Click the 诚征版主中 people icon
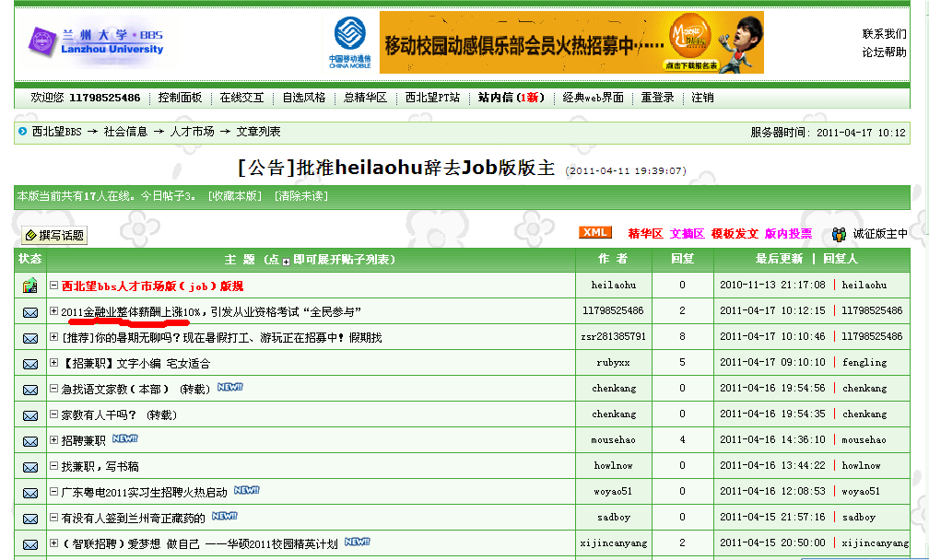The height and width of the screenshot is (560, 929). [840, 234]
